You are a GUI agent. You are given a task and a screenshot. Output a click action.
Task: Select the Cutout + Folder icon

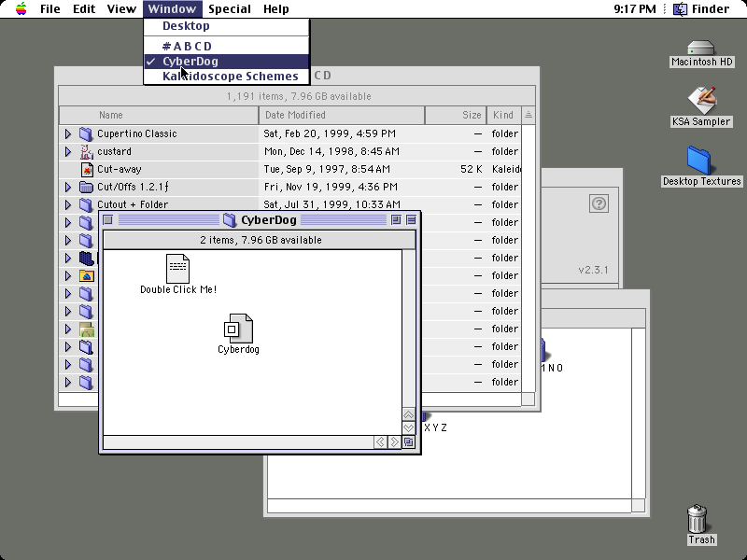click(x=86, y=204)
